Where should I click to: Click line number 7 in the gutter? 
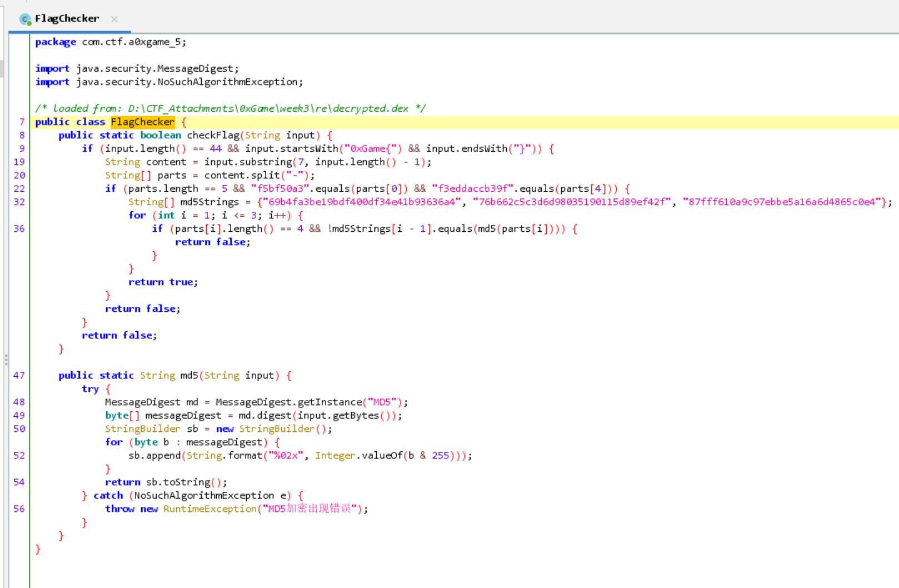coord(22,122)
